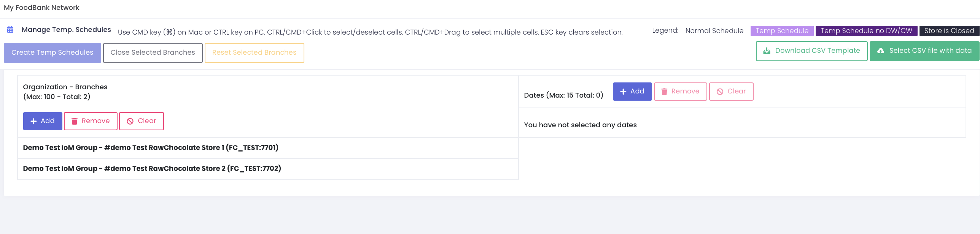Click the calendar icon beside Manage Temp. Schedules

pyautogui.click(x=10, y=30)
